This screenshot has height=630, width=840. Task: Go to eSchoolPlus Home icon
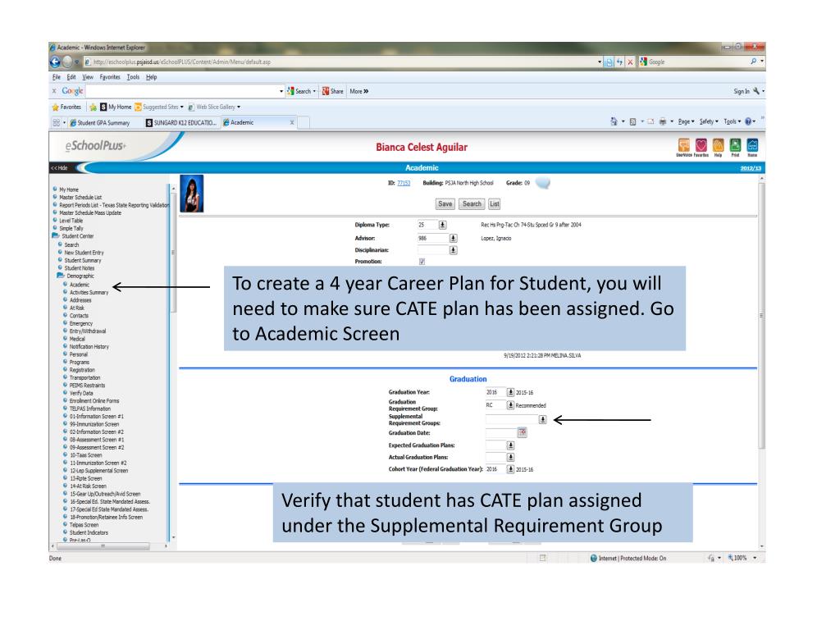(x=753, y=145)
